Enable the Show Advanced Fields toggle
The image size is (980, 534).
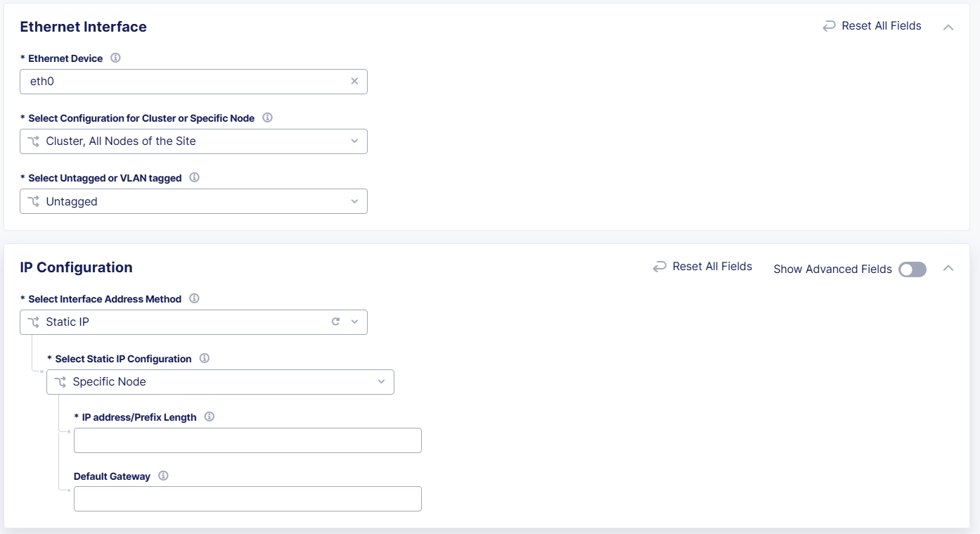pos(912,269)
